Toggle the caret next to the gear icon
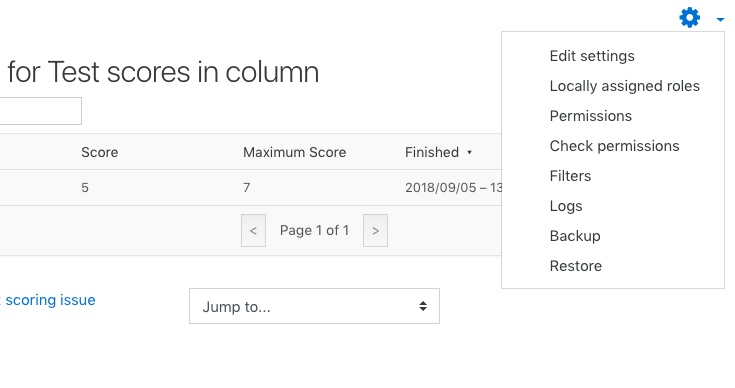 pos(720,19)
